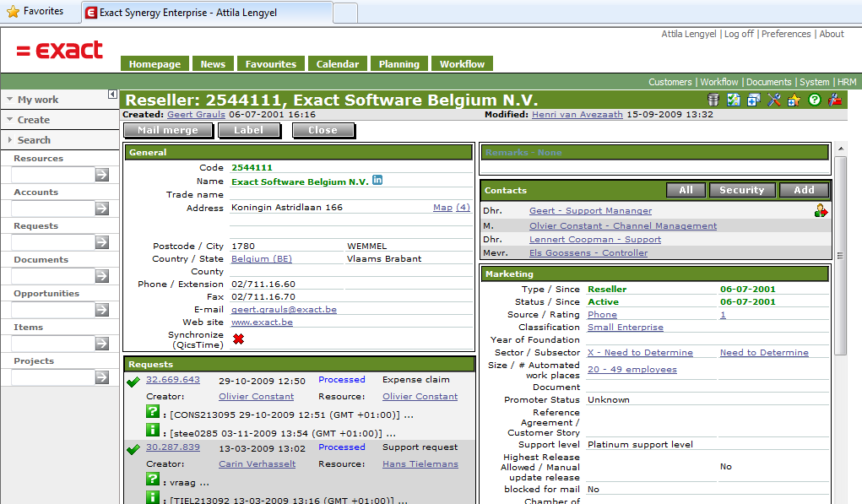Open the checklist tasks icon in title bar
This screenshot has width=862, height=504.
(734, 100)
